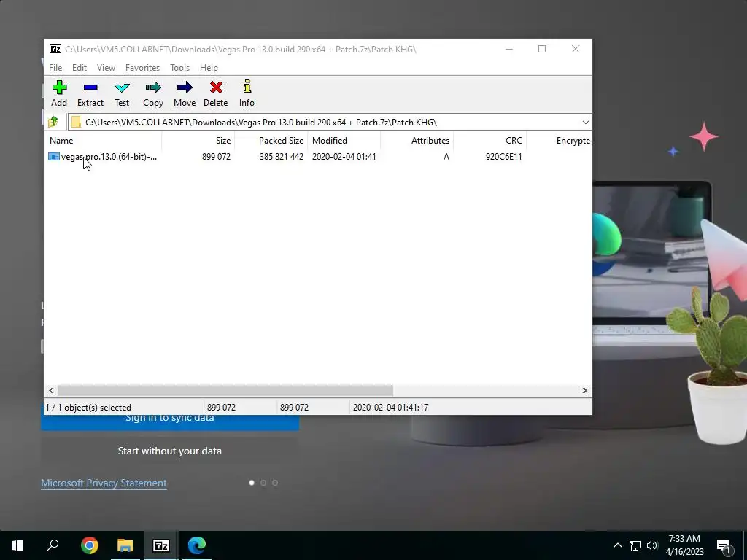Click the 7z icon in title bar
This screenshot has width=747, height=560.
(x=55, y=49)
